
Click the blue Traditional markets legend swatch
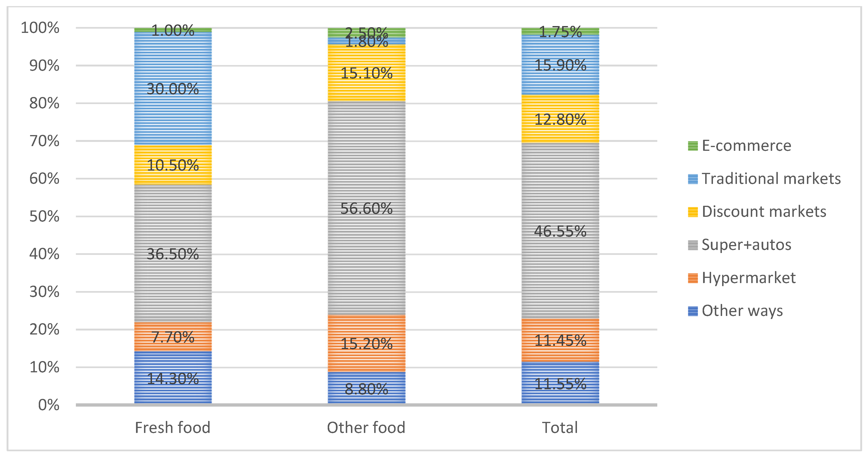click(693, 179)
